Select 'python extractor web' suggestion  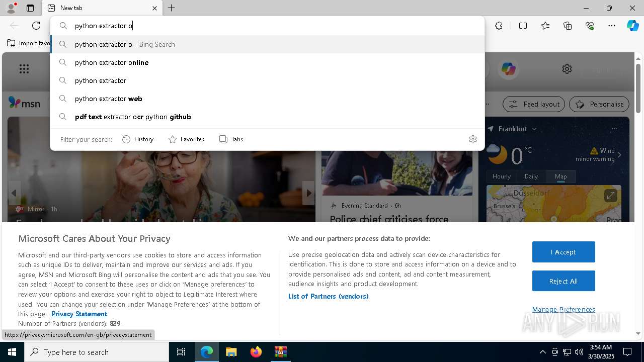point(267,99)
